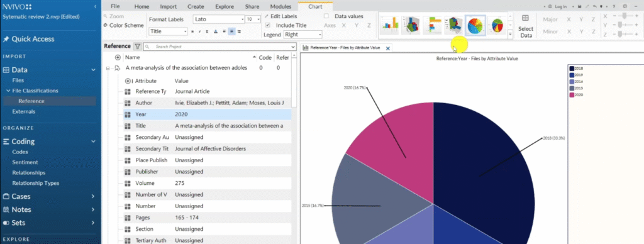Apply font color to chart labels
This screenshot has height=244, width=644.
tap(216, 31)
